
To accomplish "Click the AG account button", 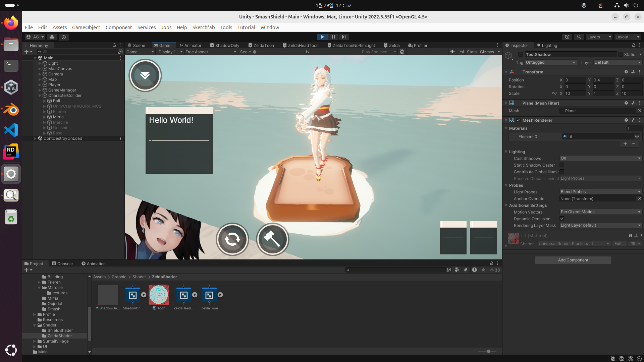I will [35, 37].
